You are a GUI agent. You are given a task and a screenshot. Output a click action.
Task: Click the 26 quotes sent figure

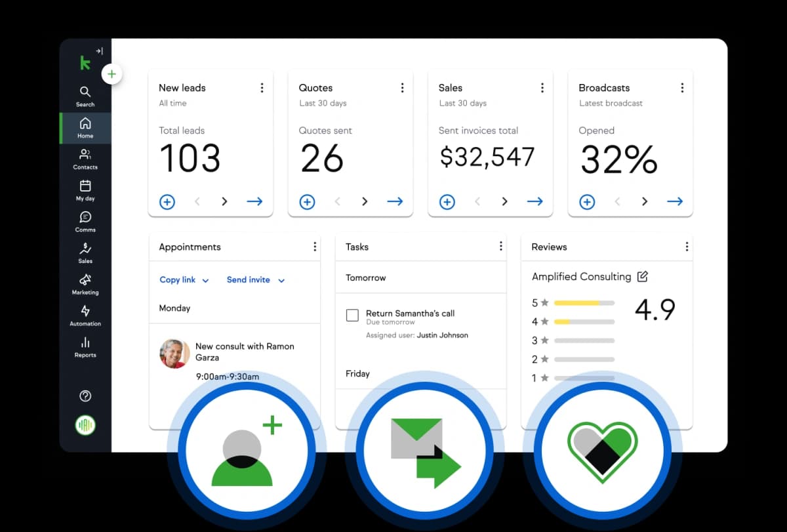click(322, 159)
